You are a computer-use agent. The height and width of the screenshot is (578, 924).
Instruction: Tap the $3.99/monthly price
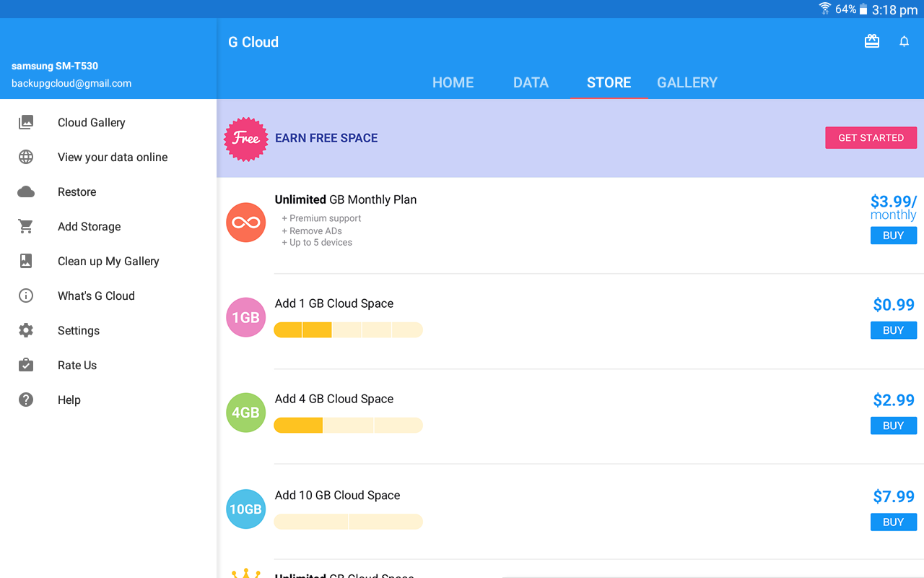893,207
